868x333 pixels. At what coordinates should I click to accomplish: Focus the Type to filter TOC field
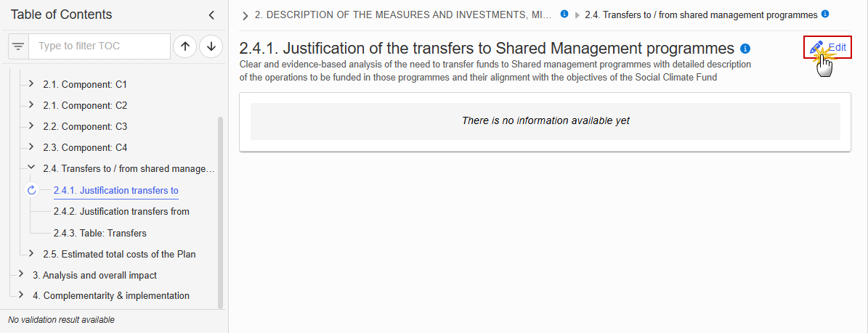tap(100, 46)
